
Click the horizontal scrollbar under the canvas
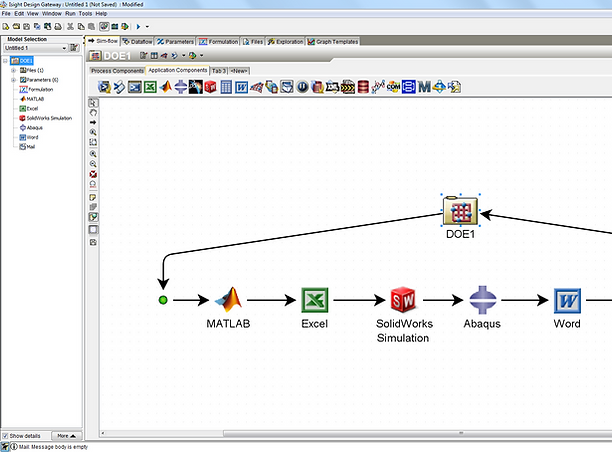[417, 433]
